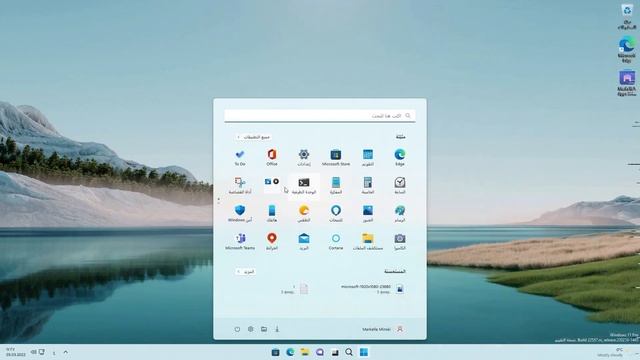Open the Photos pinned app
The image size is (640, 360).
368,213
